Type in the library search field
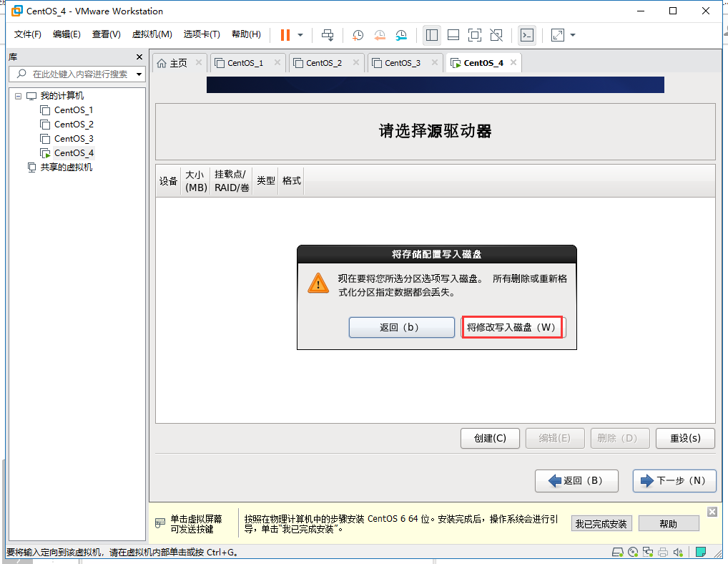728x564 pixels. pos(79,74)
